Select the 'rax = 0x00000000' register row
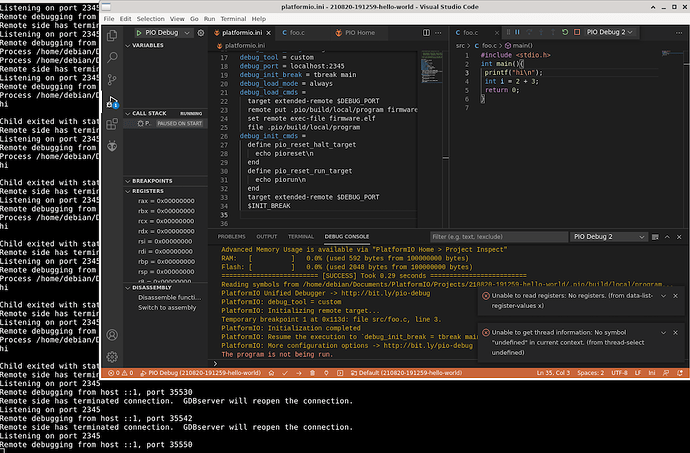The height and width of the screenshot is (453, 690). (166, 201)
